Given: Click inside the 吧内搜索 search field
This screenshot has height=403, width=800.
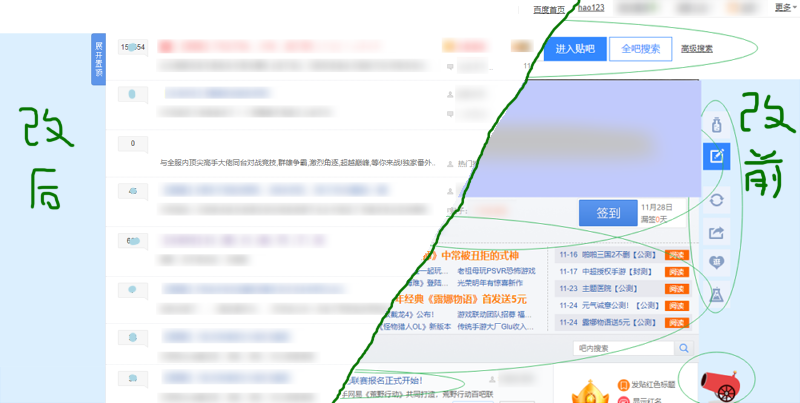Looking at the screenshot, I should point(623,348).
